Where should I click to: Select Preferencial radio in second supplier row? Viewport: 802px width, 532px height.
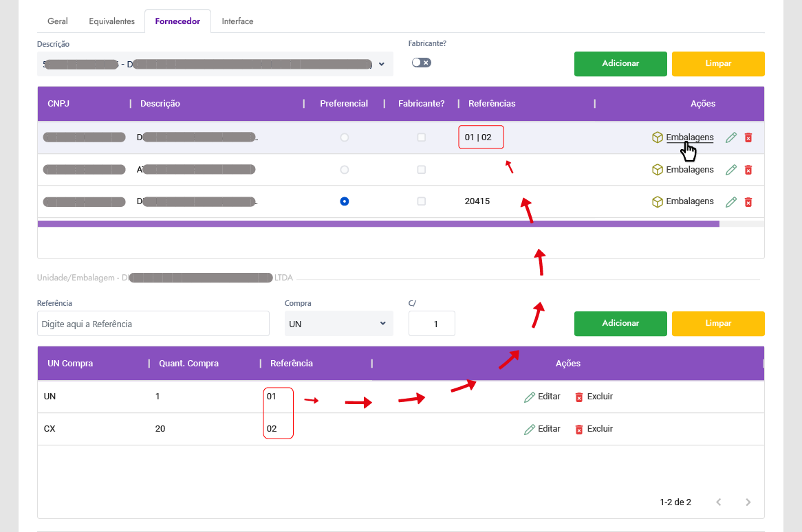(344, 170)
